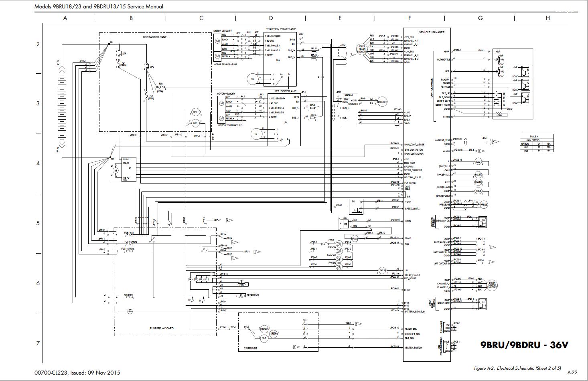
Task: Click the TRACTION POWER AMP heading
Action: point(281,29)
